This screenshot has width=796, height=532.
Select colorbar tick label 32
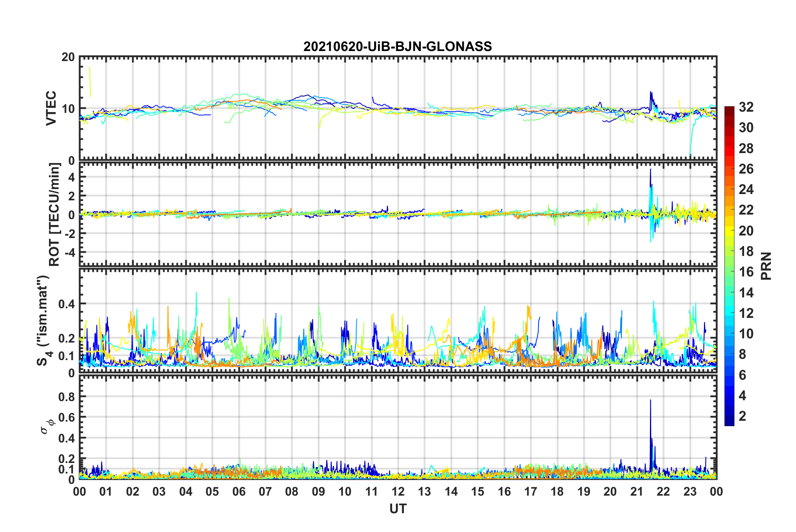[746, 107]
